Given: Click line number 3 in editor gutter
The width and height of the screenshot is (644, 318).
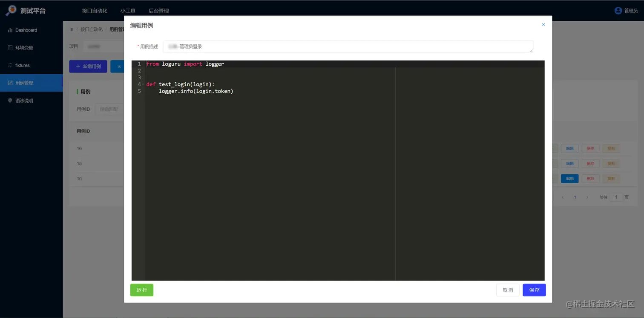Looking at the screenshot, I should click(139, 78).
